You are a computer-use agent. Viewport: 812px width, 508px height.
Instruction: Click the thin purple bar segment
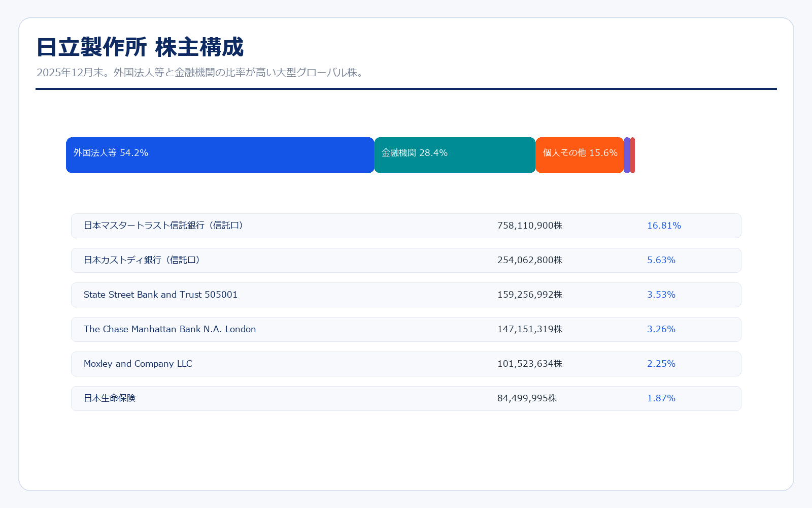[x=627, y=155]
